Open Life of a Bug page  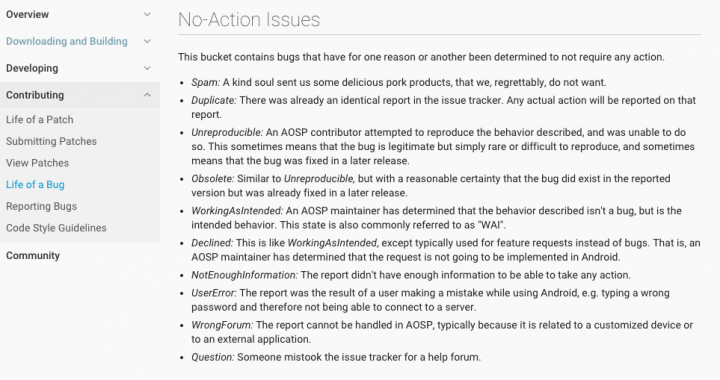click(x=35, y=184)
